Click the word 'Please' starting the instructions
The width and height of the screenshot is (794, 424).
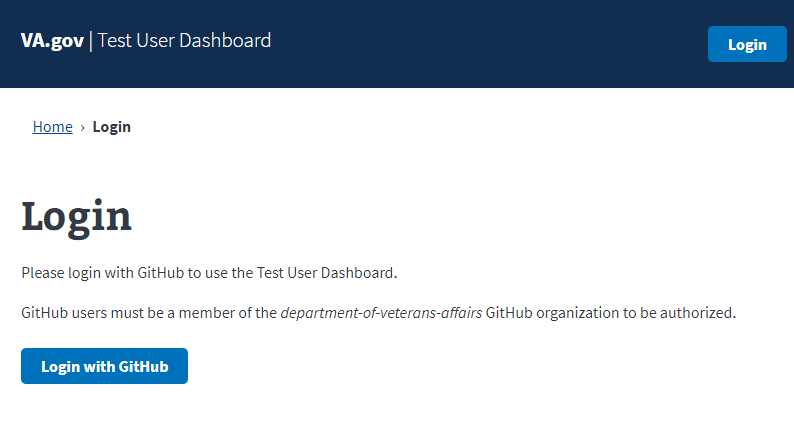point(42,272)
